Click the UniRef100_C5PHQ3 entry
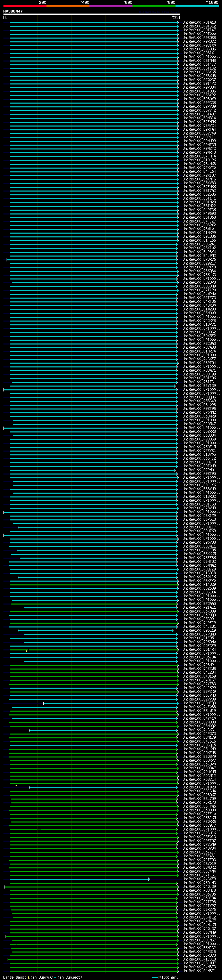 tap(199, 615)
